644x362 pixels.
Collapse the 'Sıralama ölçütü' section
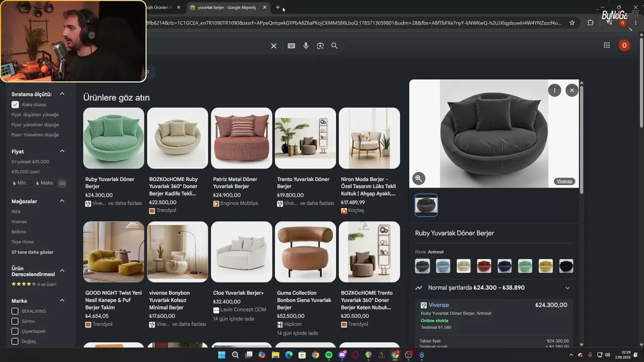point(62,94)
